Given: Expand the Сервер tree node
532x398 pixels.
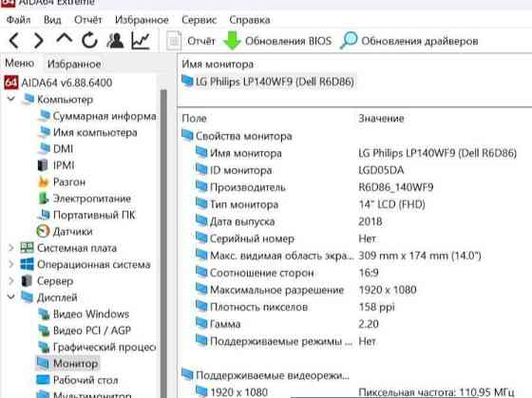Looking at the screenshot, I should [x=10, y=281].
